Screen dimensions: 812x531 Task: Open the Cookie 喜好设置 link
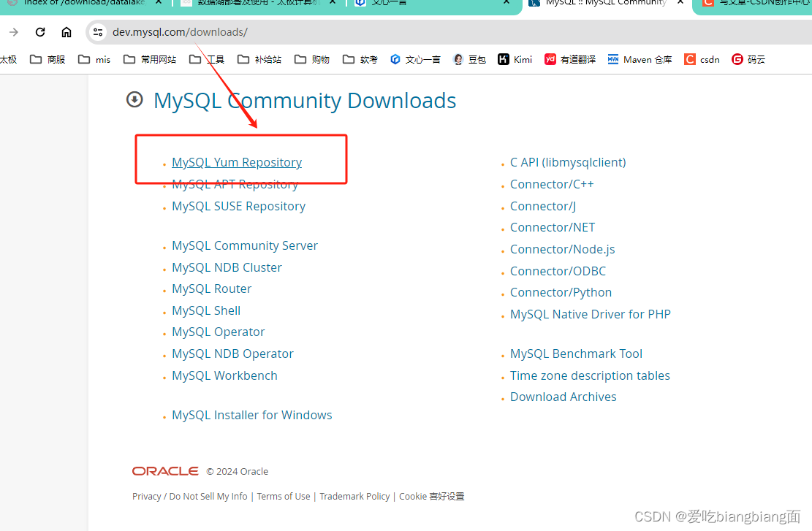click(x=431, y=496)
